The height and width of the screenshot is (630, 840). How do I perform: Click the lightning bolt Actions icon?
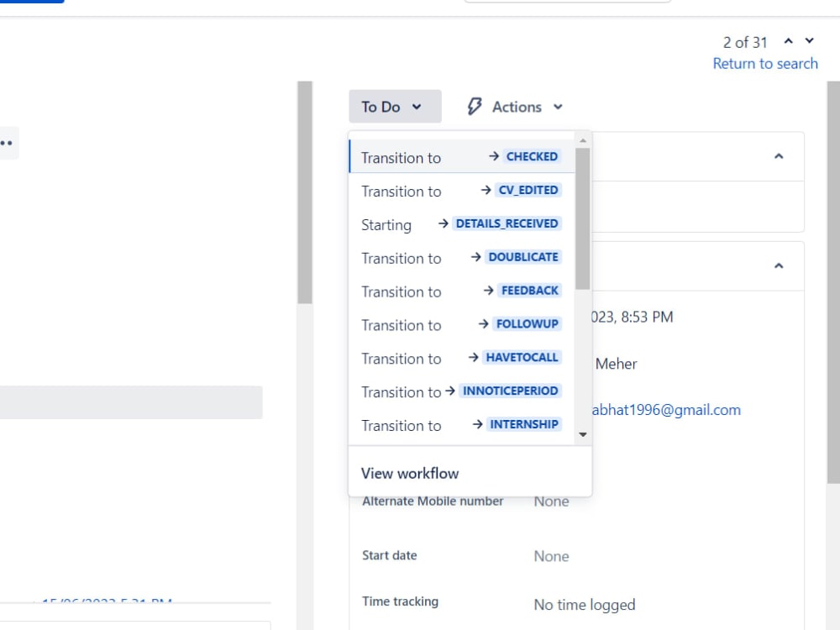475,106
